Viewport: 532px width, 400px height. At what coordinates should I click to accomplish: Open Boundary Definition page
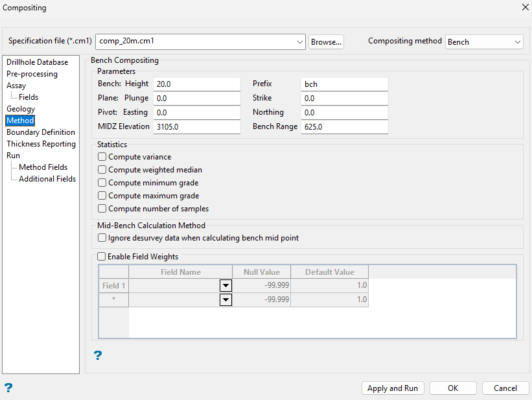click(x=41, y=132)
